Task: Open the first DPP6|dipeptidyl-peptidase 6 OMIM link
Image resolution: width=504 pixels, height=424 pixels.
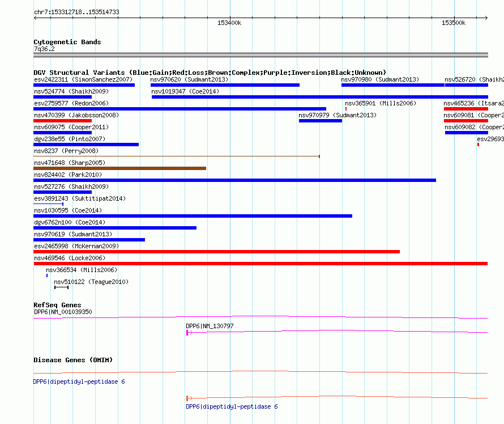Action: 79,381
